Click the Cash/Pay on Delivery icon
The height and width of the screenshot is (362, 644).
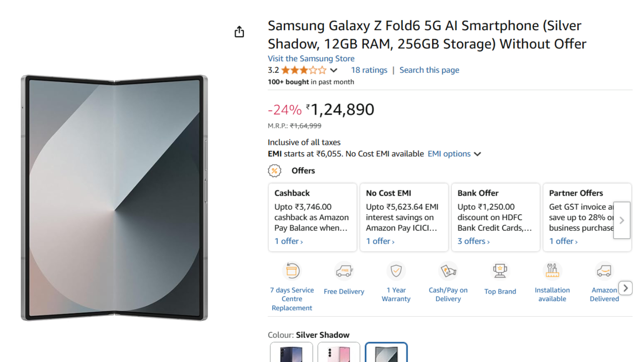click(x=448, y=271)
